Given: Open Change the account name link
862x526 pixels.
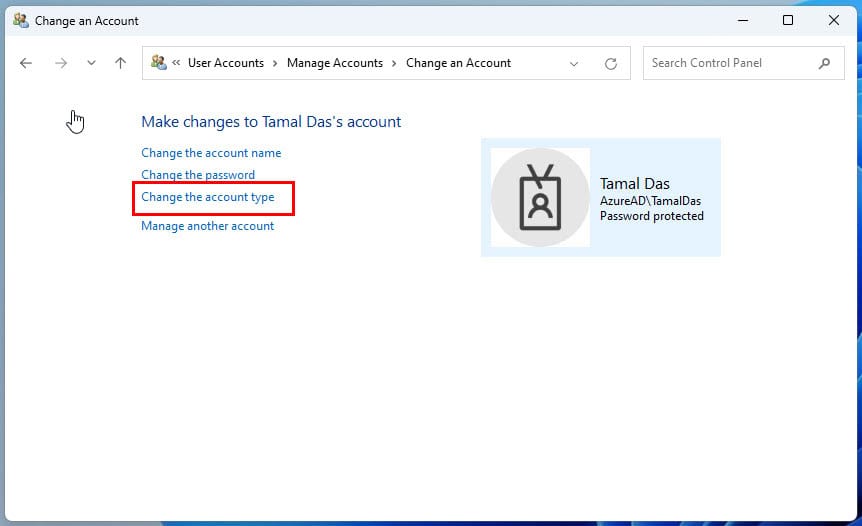Looking at the screenshot, I should (211, 153).
